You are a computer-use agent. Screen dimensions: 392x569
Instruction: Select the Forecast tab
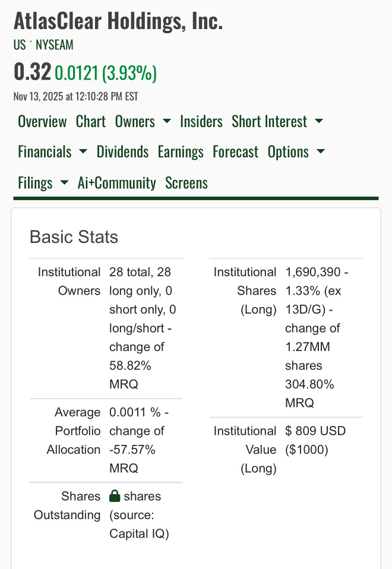point(235,151)
